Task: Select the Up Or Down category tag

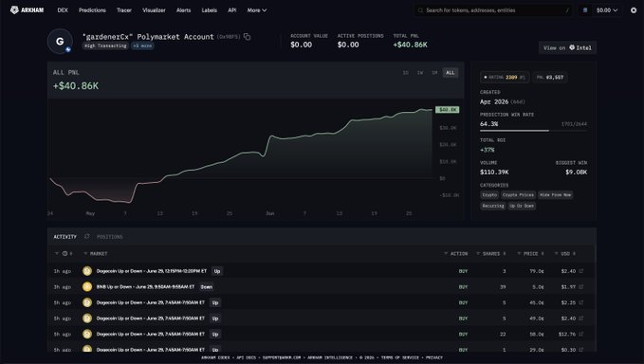Action: coord(522,206)
